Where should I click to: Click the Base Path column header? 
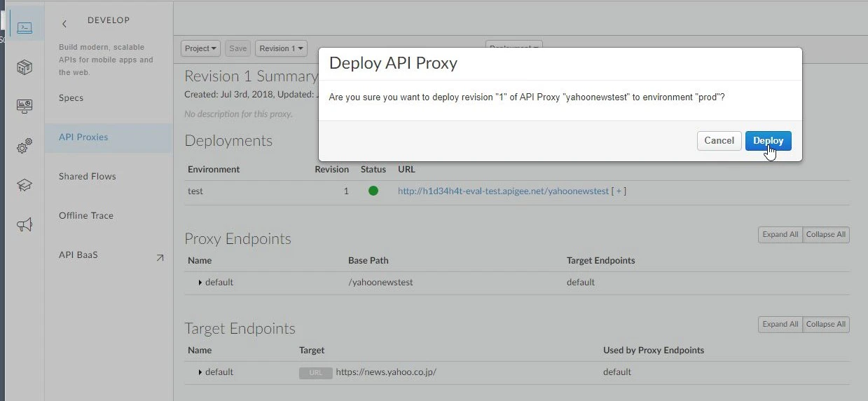tap(368, 260)
